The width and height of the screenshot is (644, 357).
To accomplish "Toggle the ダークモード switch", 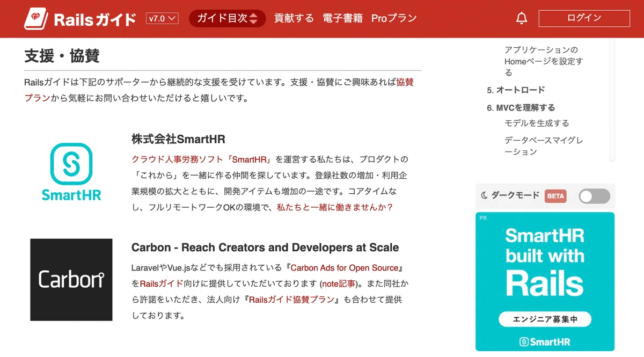I will pyautogui.click(x=594, y=196).
